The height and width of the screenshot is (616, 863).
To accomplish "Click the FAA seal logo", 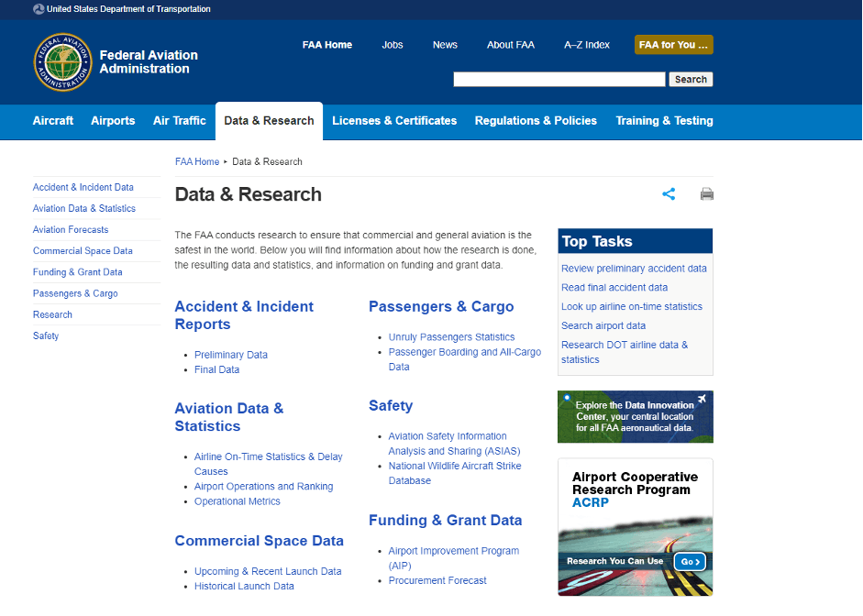I will click(62, 62).
